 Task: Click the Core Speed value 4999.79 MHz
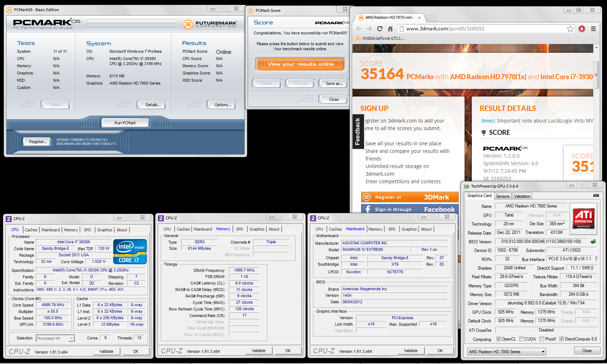[53, 305]
